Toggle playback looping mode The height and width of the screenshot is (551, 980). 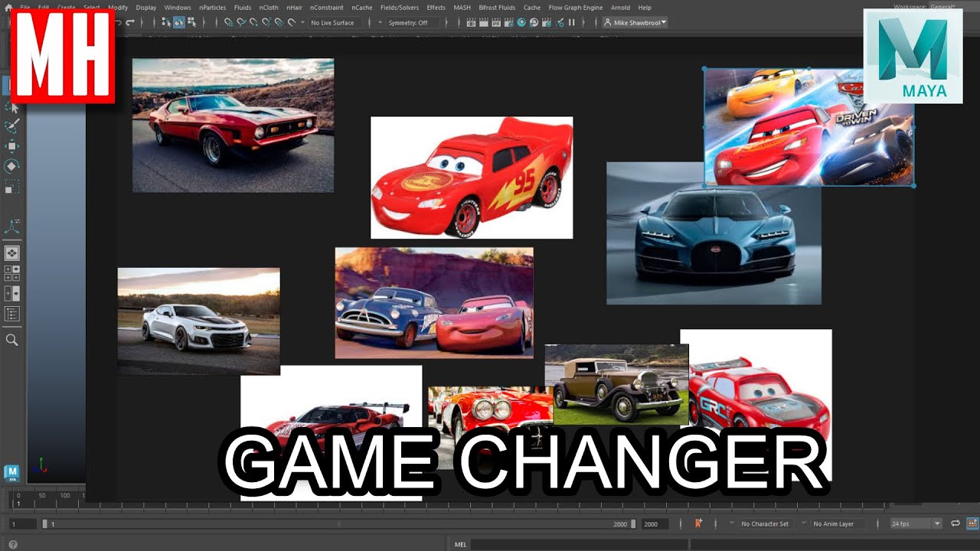pyautogui.click(x=955, y=523)
